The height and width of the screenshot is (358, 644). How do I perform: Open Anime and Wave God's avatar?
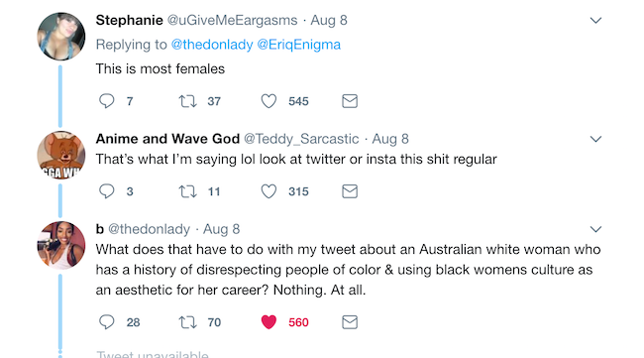pos(60,156)
